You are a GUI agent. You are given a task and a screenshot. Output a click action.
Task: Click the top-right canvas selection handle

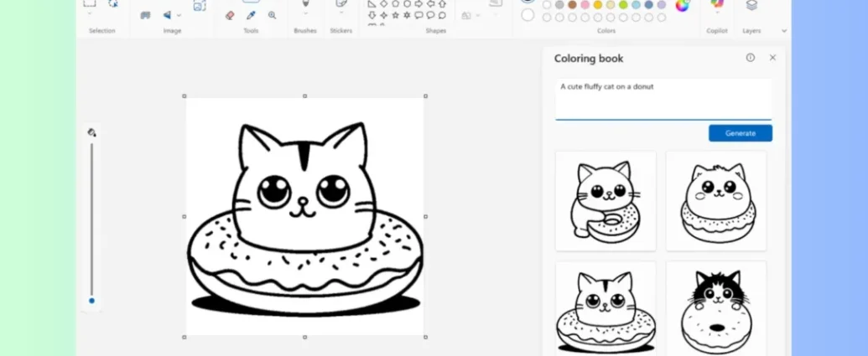[426, 96]
